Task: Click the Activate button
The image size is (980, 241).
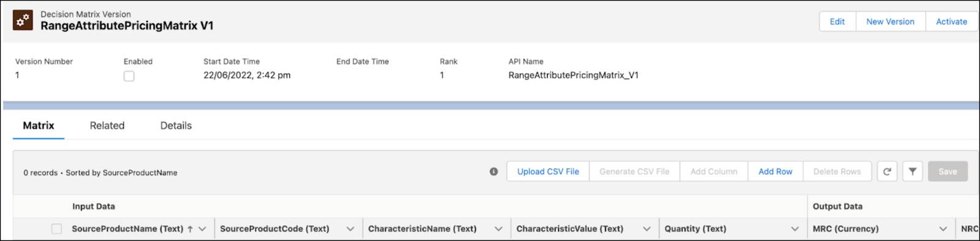Action: tap(952, 21)
